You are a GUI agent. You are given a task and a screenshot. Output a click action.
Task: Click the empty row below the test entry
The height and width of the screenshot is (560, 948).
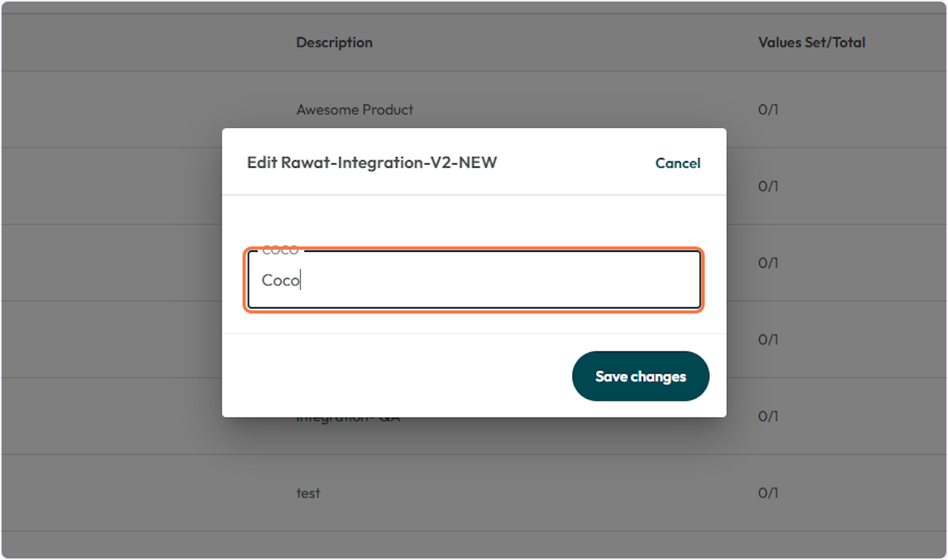click(x=474, y=539)
